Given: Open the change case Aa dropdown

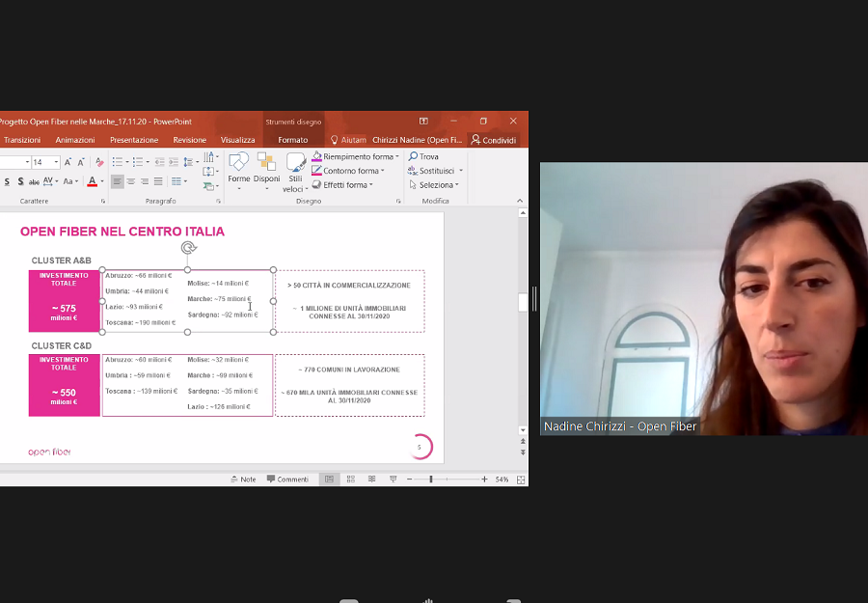Looking at the screenshot, I should tap(70, 181).
